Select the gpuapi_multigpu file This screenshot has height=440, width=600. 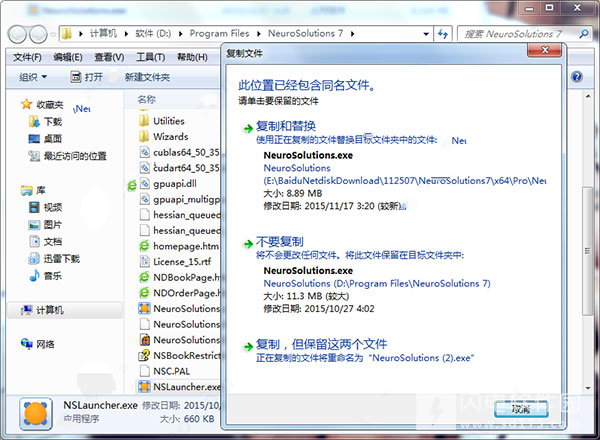tap(180, 199)
